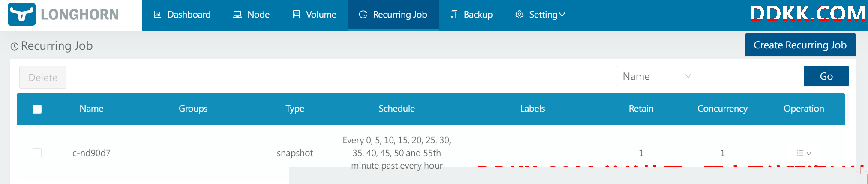Viewport: 868px width, 184px height.
Task: Switch to the Backup tab
Action: pos(472,15)
